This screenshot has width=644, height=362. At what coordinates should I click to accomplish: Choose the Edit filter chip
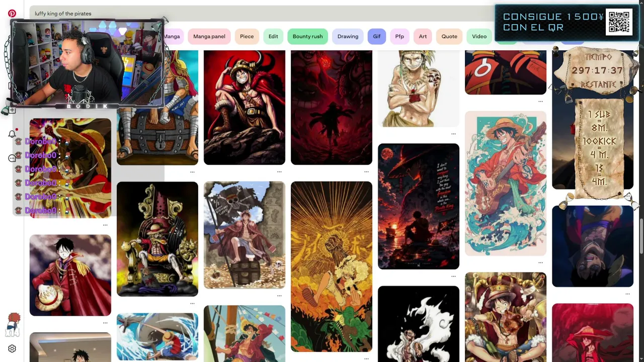click(x=273, y=36)
